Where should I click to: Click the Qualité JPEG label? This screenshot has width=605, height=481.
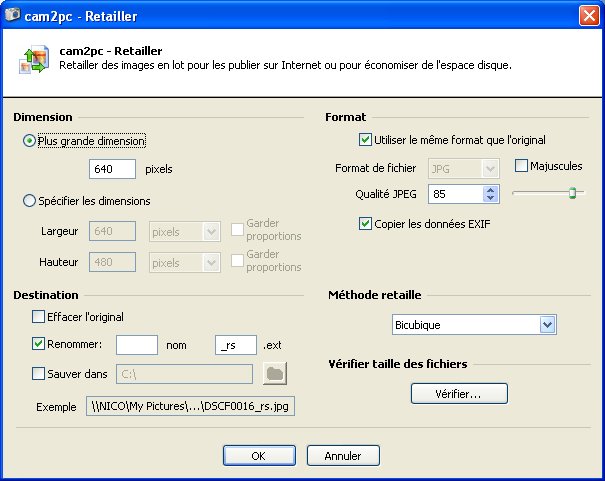pyautogui.click(x=386, y=194)
